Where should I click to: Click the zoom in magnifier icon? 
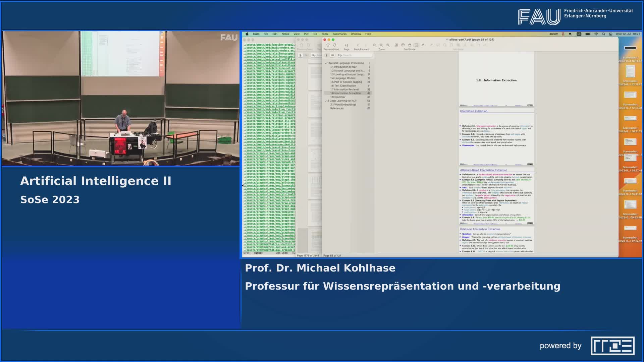click(388, 45)
